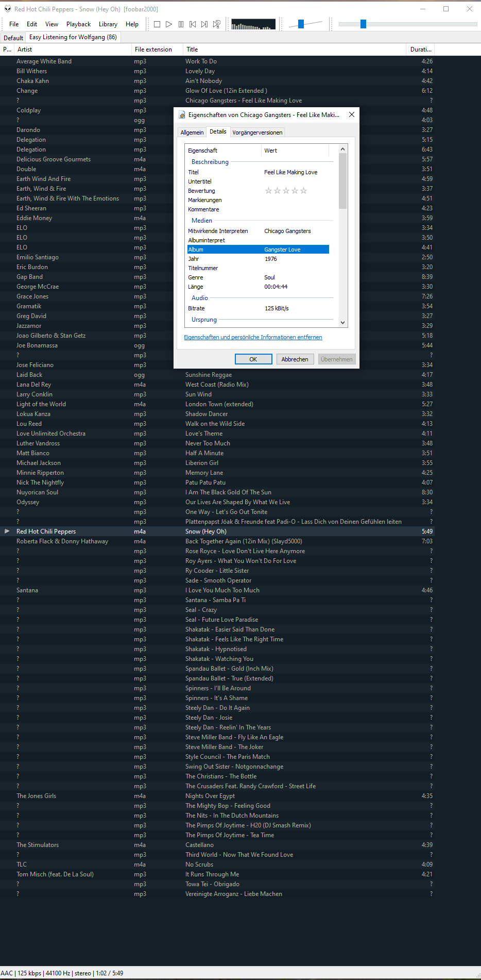Select the Red Hot Chili Peppers row
This screenshot has height=980, width=481.
click(217, 531)
